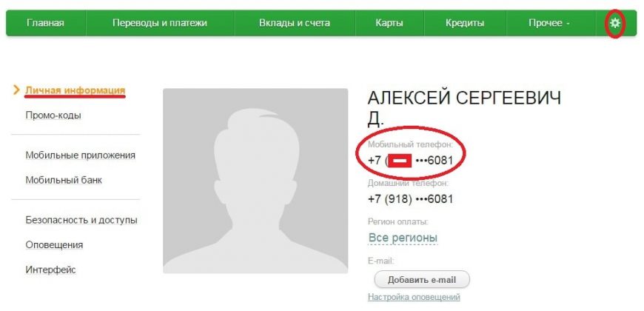Open Безопасность и доступы settings
Viewport: 644px width, 311px height.
click(x=81, y=220)
